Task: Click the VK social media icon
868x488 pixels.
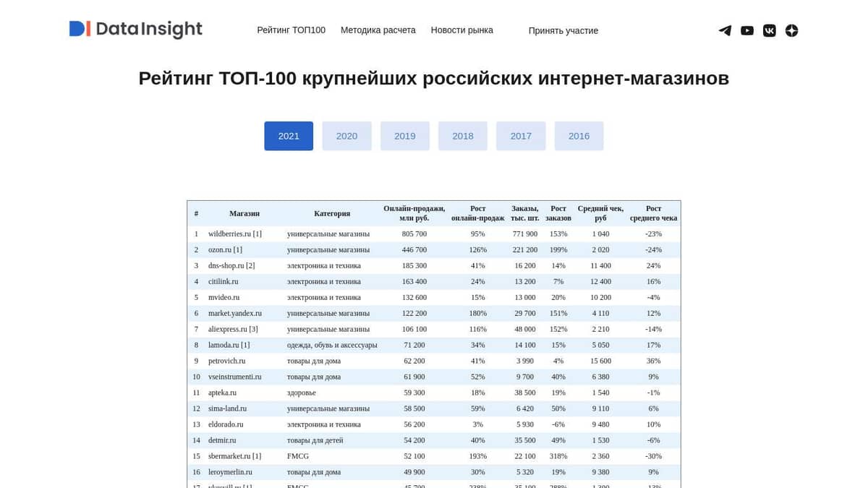Action: [769, 30]
